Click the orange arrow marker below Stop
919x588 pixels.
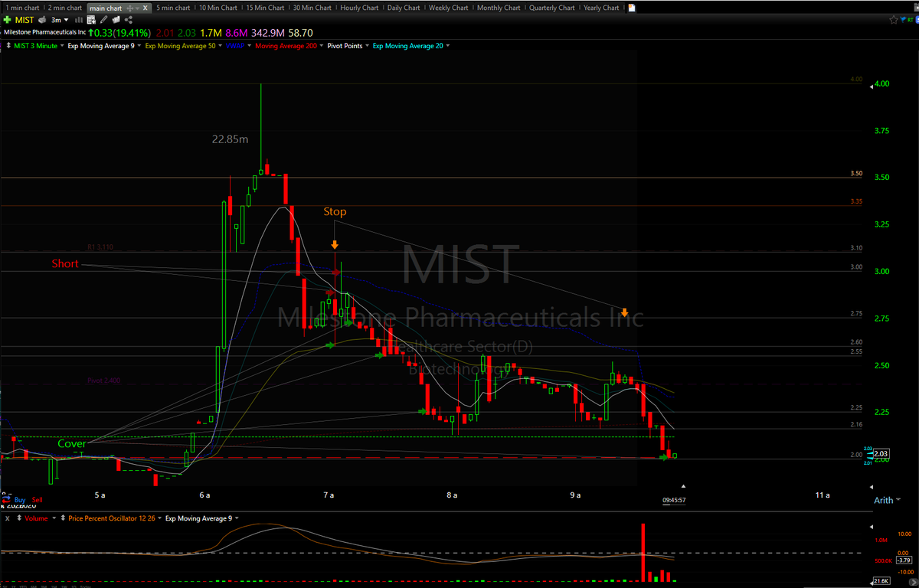tap(335, 245)
